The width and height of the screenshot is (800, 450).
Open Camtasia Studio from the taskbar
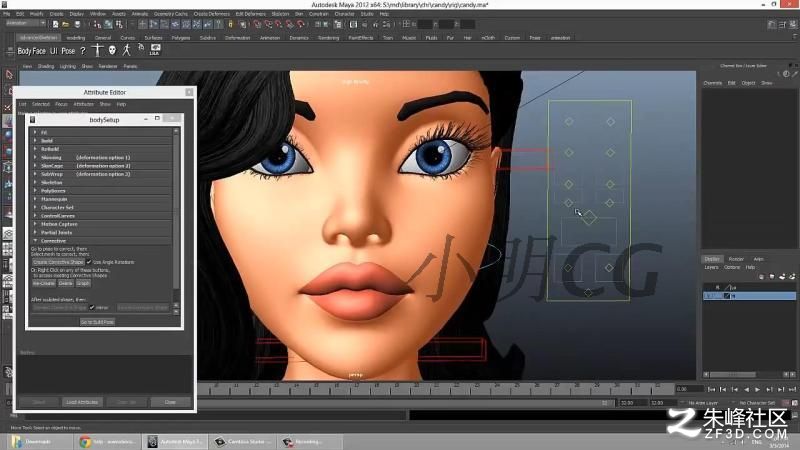click(243, 442)
